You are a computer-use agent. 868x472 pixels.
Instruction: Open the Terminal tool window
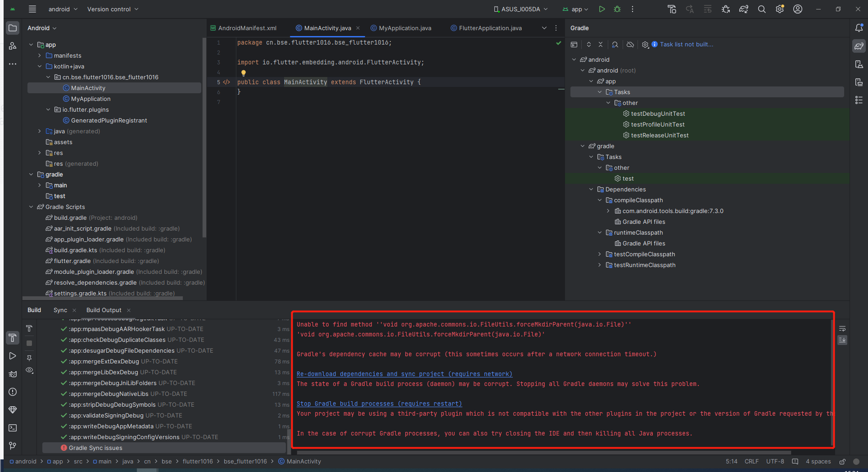click(x=13, y=428)
